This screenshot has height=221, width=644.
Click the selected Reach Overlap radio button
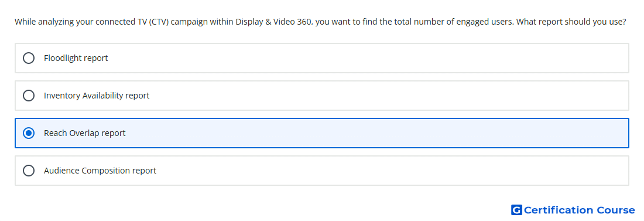pos(29,133)
